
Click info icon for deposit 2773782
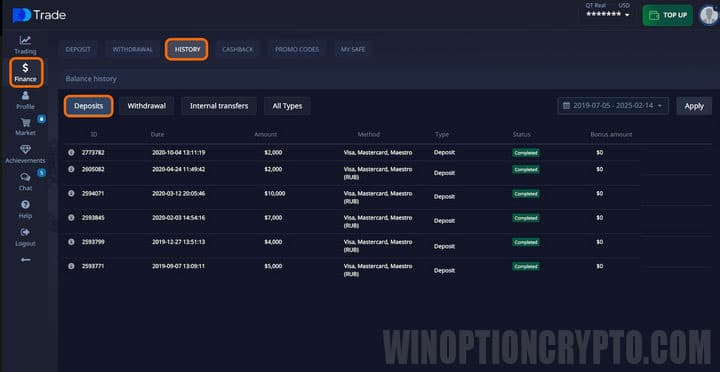pos(71,152)
